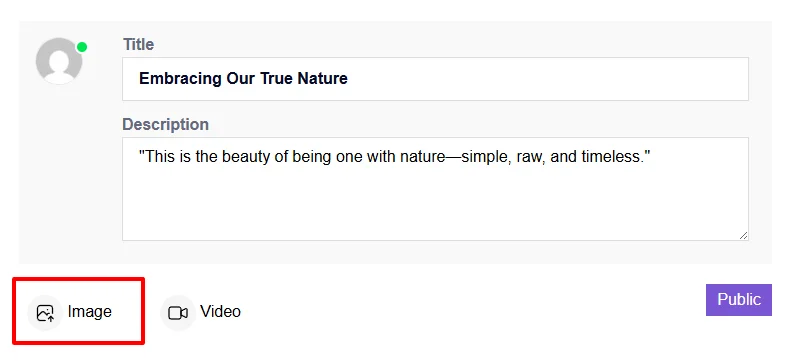The height and width of the screenshot is (361, 791).
Task: Click the Description box resize handle
Action: pos(744,235)
